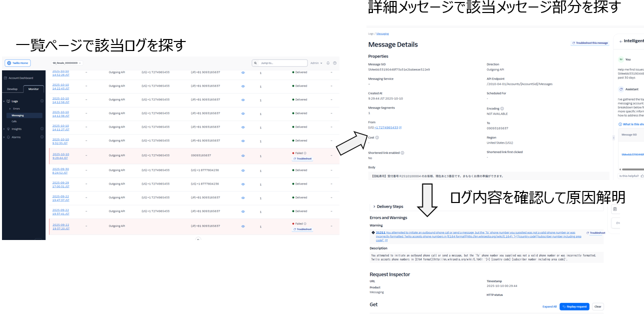The image size is (644, 314).
Task: Click the Replay request button
Action: (574, 306)
